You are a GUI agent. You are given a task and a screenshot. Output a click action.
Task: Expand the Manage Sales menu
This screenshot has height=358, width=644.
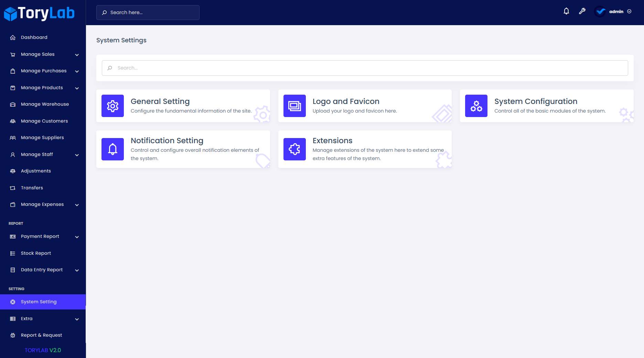[38, 54]
